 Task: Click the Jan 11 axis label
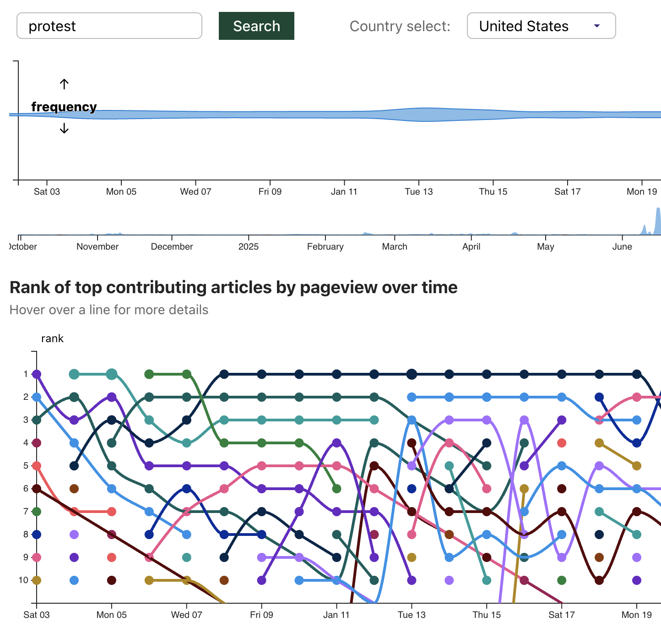coord(344,191)
